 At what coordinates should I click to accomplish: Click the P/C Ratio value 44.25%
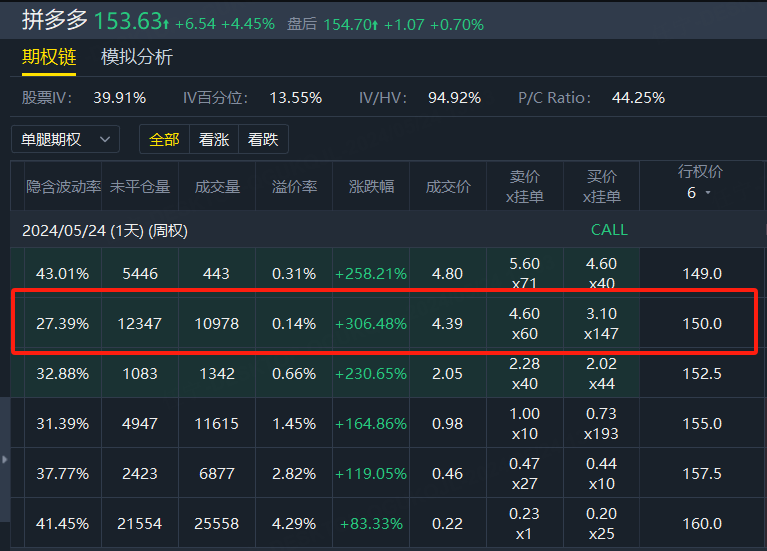(x=638, y=97)
